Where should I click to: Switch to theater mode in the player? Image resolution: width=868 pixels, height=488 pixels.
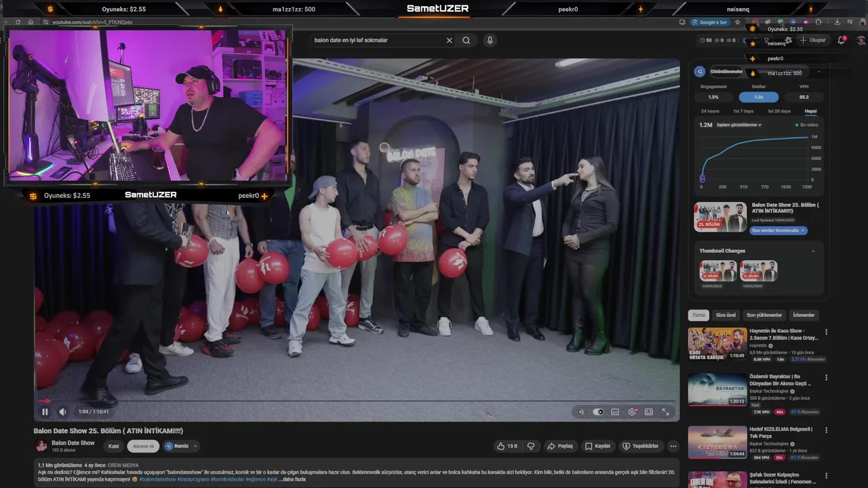coord(649,411)
